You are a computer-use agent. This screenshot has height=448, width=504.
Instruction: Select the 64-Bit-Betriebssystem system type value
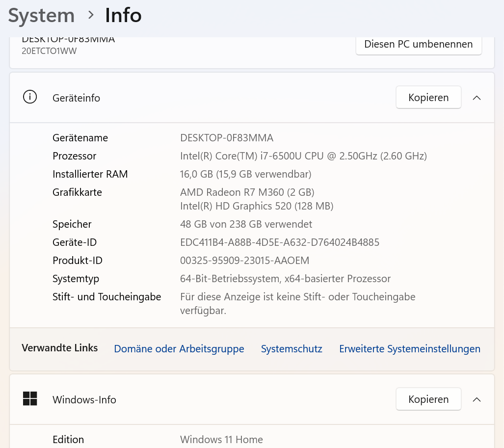coord(285,279)
